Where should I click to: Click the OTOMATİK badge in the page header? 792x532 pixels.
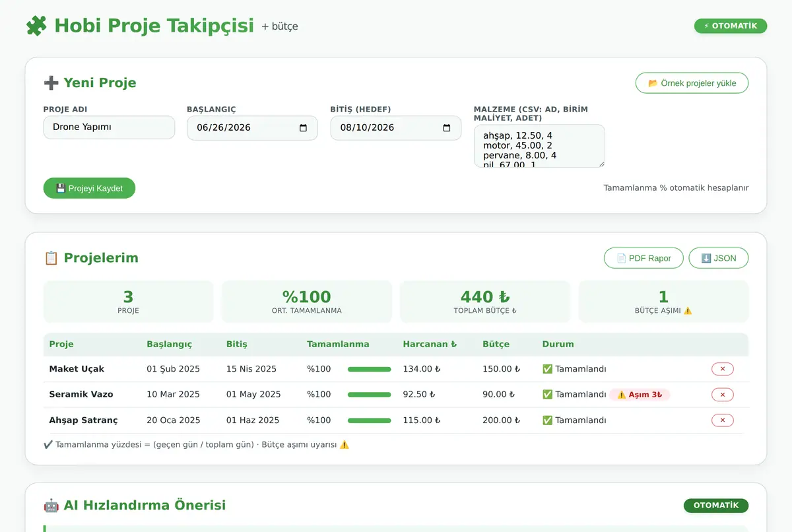tap(731, 26)
